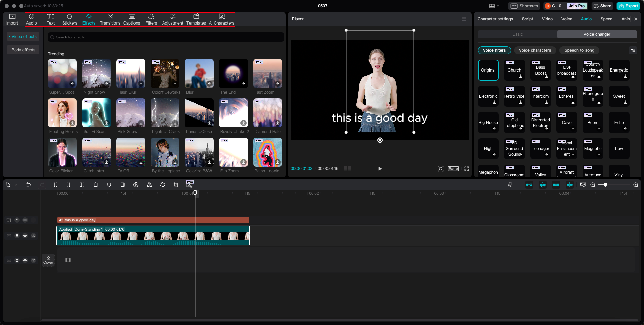
Task: Click the Export button
Action: (x=631, y=6)
